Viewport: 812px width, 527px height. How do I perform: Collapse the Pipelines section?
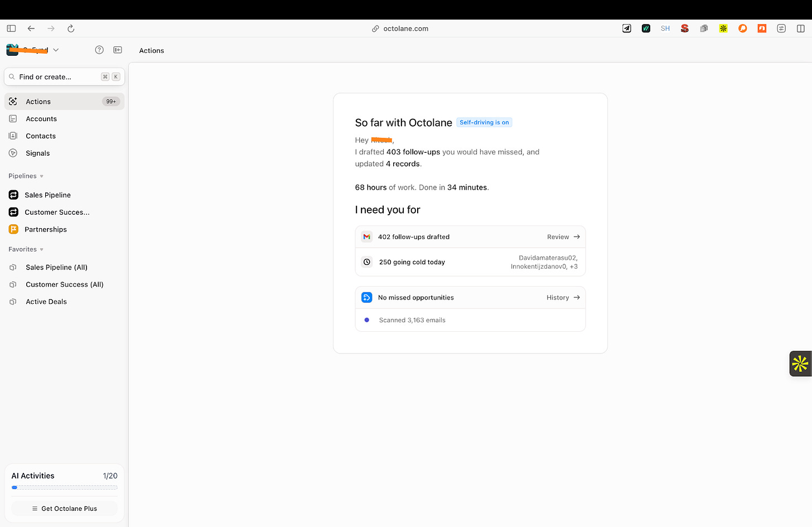tap(26, 176)
